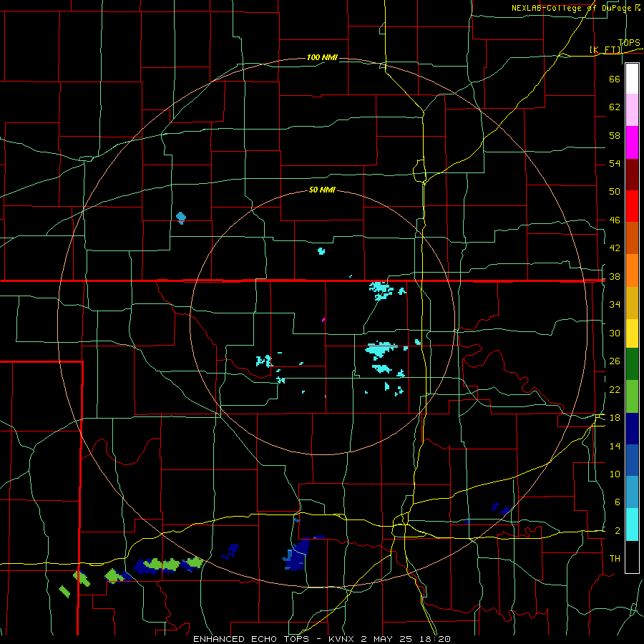
Task: Click the navy 14-18 legend swatch
Action: click(x=632, y=429)
